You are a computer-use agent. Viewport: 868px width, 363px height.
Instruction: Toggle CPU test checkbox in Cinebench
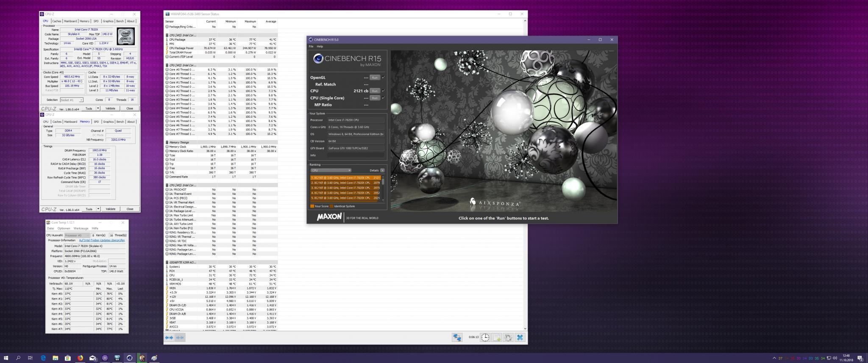(x=383, y=91)
